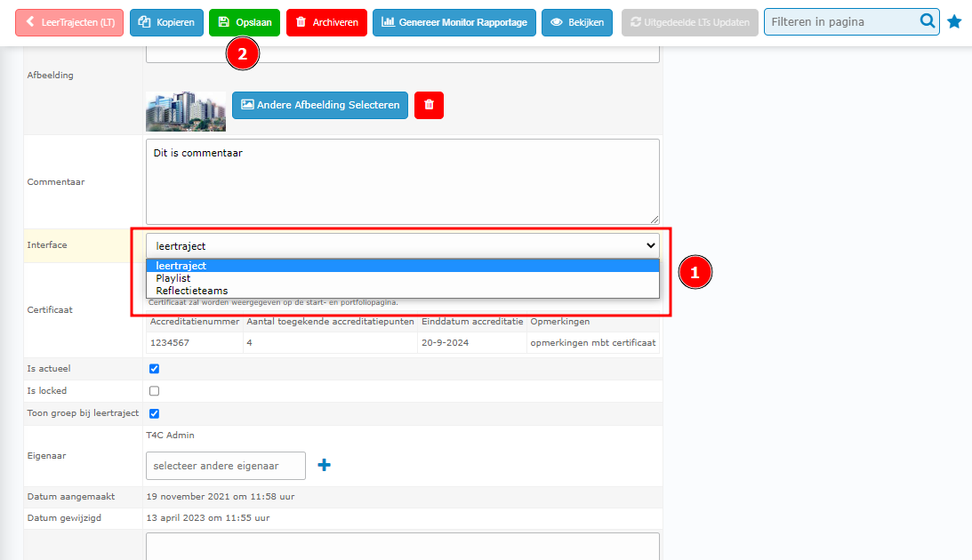The height and width of the screenshot is (560, 972).
Task: Go back to LeerTrajecten (LT)
Action: click(x=69, y=22)
